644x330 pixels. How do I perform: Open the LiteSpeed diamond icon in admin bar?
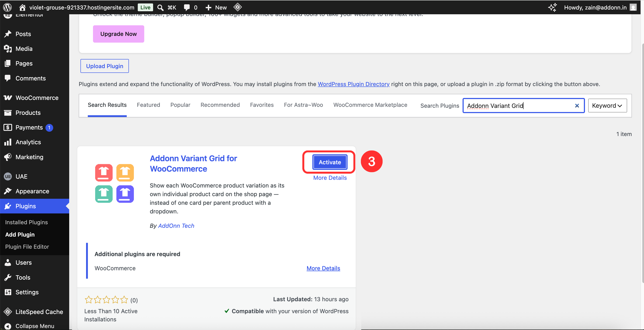point(237,7)
